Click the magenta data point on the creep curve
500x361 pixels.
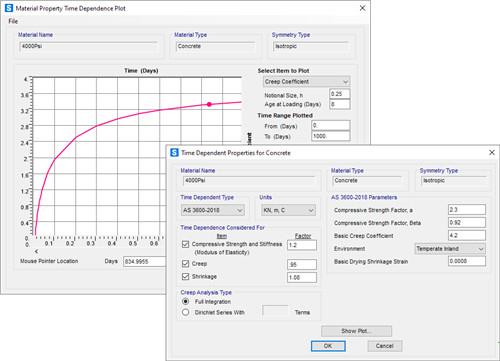coord(209,104)
